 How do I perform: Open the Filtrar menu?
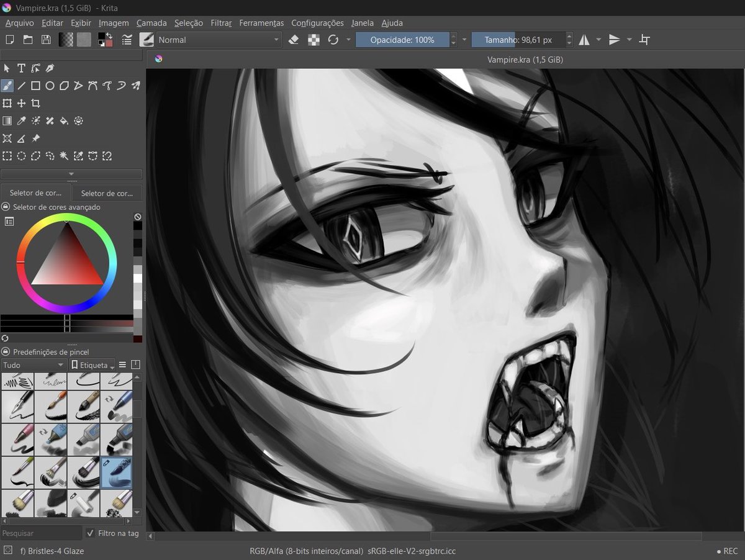[221, 23]
